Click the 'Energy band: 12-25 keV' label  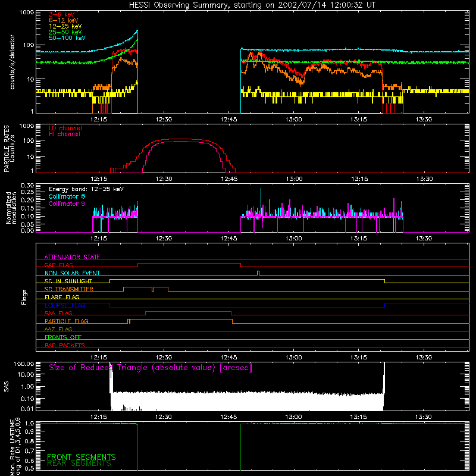click(x=86, y=189)
